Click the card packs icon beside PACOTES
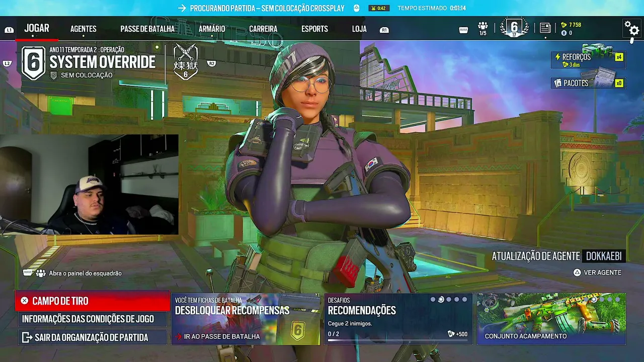 558,83
